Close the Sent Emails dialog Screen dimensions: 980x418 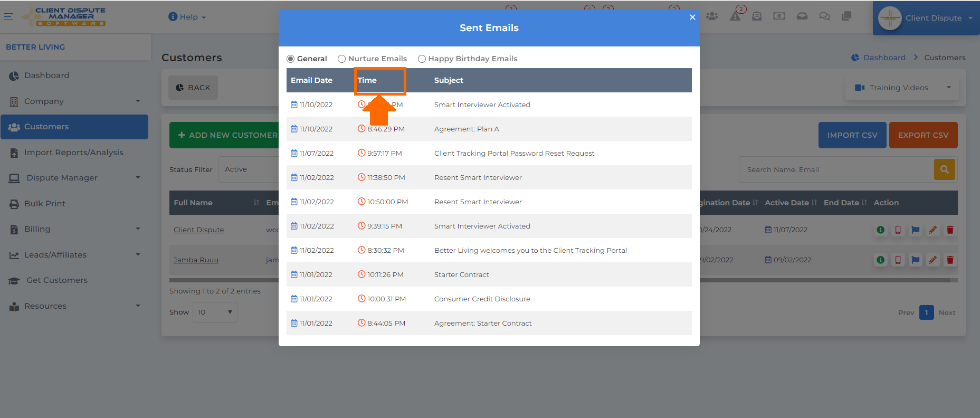(692, 17)
